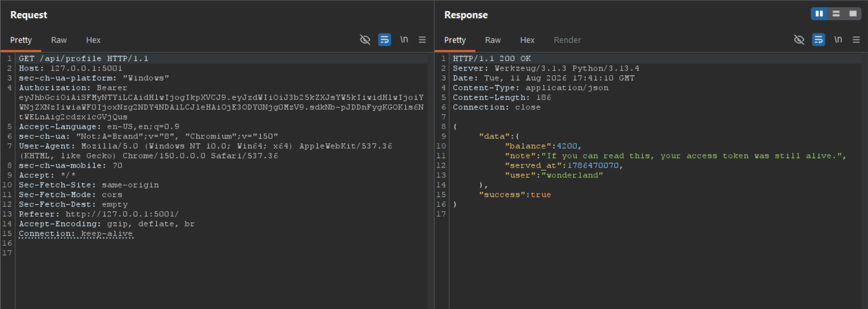Click the Content-Type: application/json header
868x309 pixels.
click(x=531, y=88)
